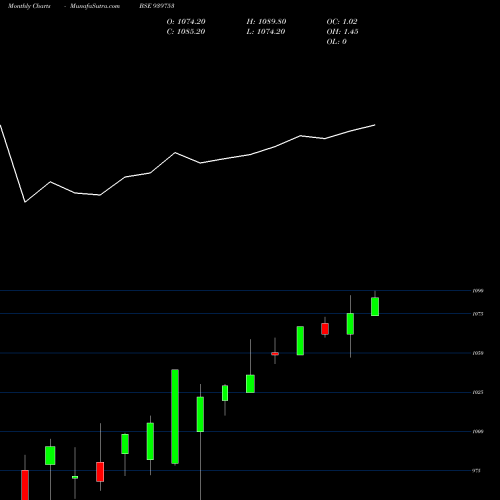Viewport: 500px width, 500px height.
Task: Click the 1025 price axis label
Action: pyautogui.click(x=478, y=392)
